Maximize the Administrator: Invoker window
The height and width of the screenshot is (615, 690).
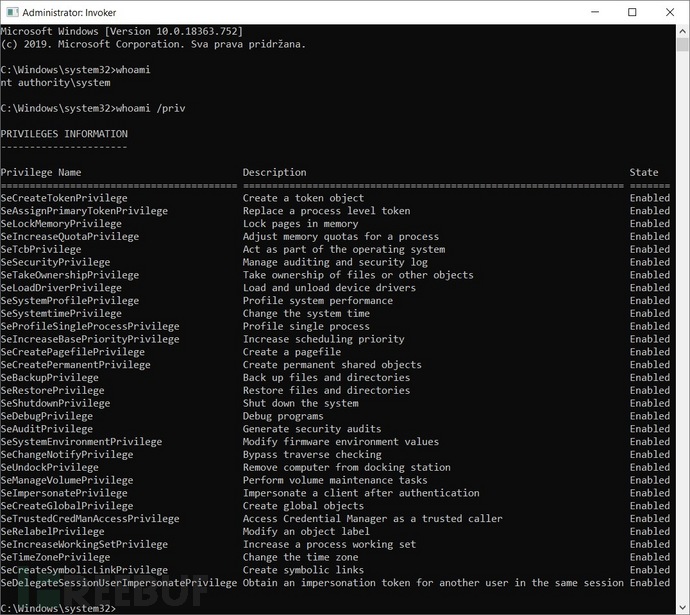tap(632, 12)
